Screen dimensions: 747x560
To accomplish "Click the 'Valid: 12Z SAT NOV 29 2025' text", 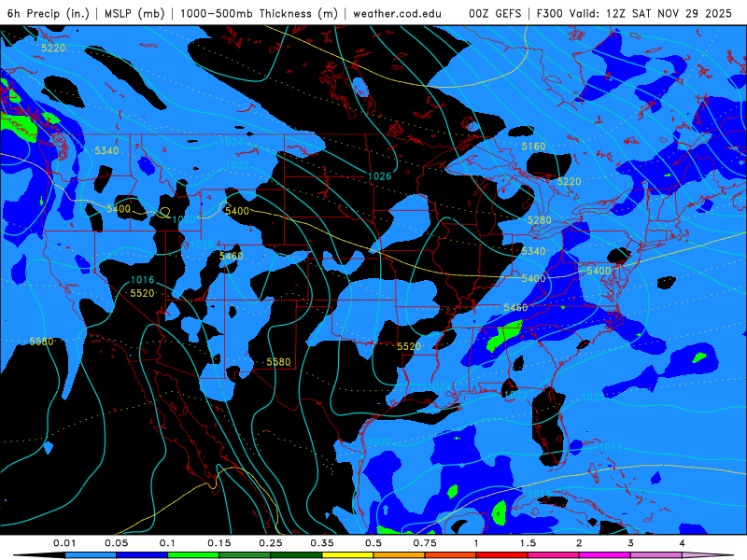I will 652,13.
